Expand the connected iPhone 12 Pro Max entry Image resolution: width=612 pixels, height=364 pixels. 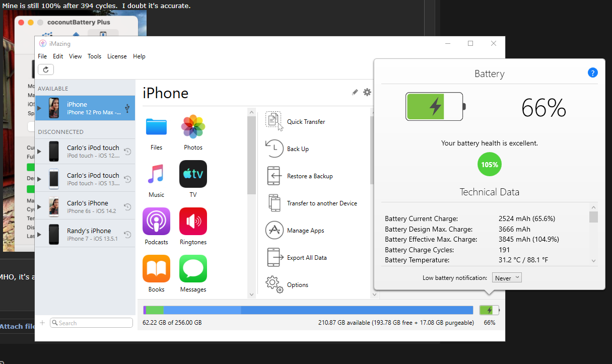click(x=40, y=108)
